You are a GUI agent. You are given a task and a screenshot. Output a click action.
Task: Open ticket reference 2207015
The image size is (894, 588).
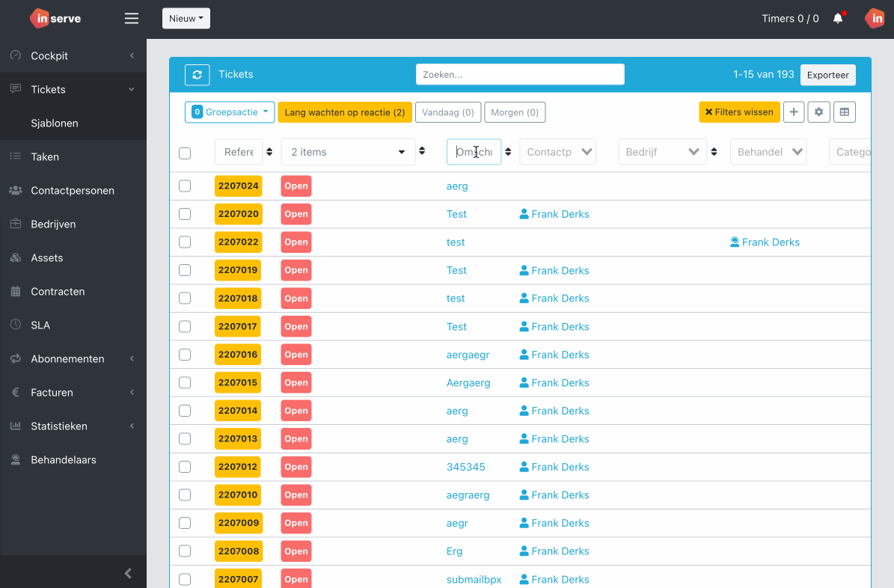[238, 382]
